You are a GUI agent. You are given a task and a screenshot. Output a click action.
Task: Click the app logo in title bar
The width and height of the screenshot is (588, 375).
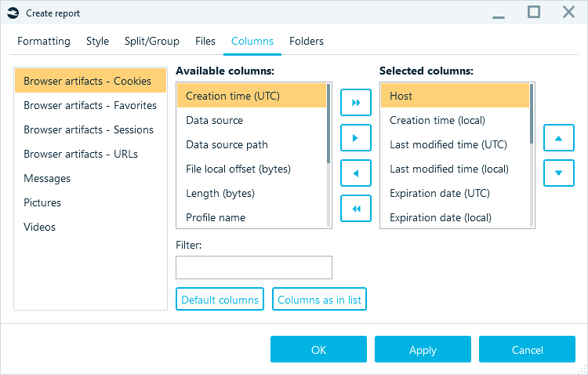tap(13, 13)
